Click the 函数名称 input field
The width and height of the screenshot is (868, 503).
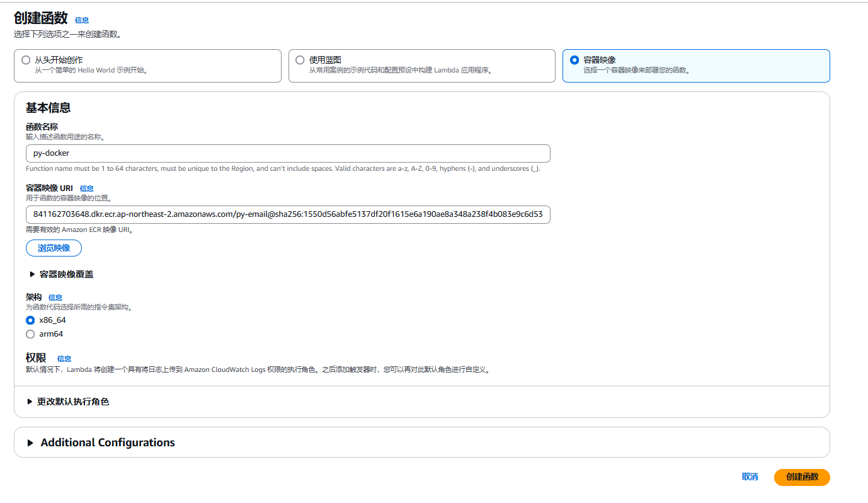288,153
